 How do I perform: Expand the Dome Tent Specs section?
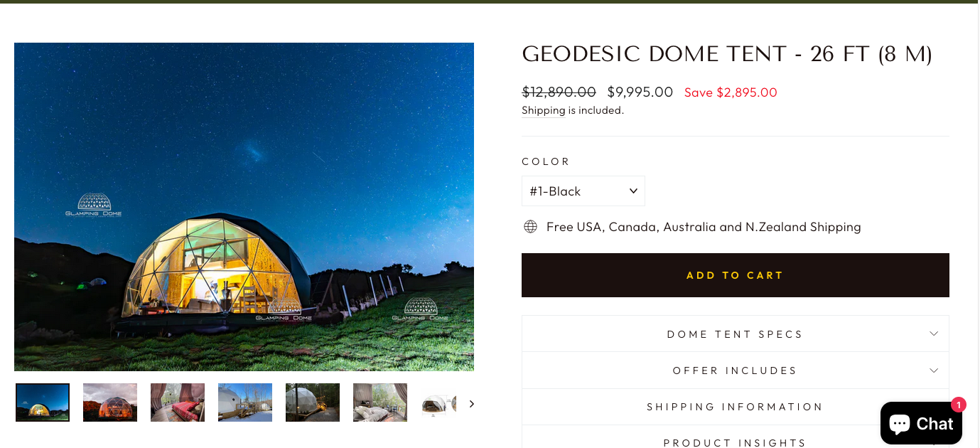tap(736, 334)
